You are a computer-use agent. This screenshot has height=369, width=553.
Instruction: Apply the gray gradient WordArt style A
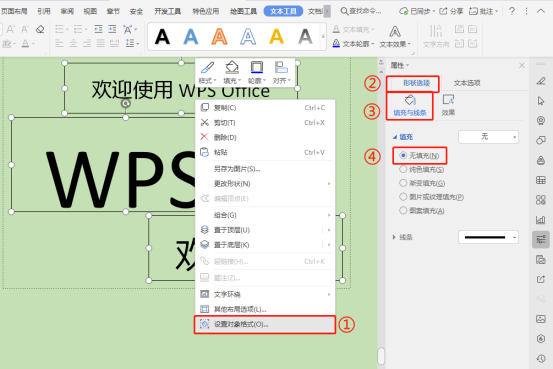(x=305, y=36)
